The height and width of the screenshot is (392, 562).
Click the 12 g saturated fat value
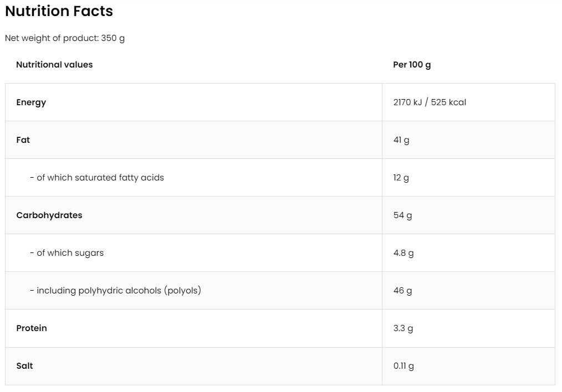[401, 178]
